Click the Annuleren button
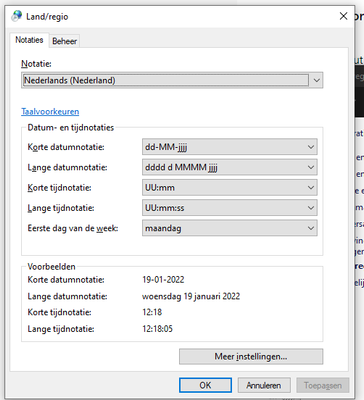The height and width of the screenshot is (400, 364). coord(264,385)
